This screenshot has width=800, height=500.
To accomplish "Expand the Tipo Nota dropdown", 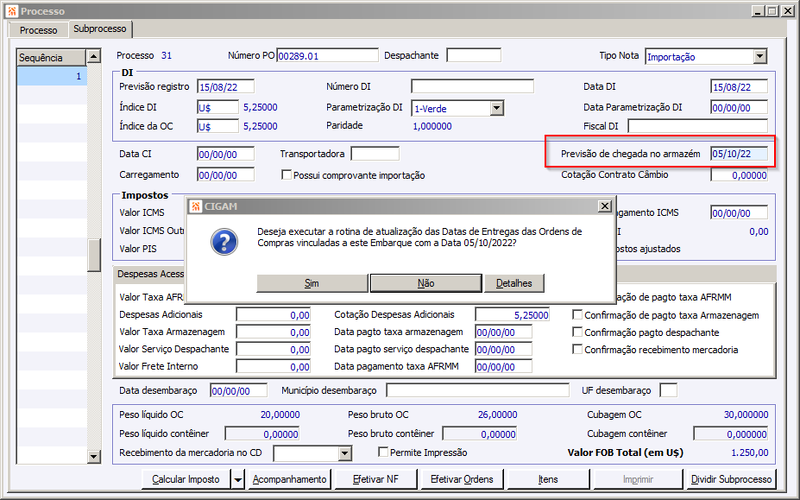I will point(760,56).
